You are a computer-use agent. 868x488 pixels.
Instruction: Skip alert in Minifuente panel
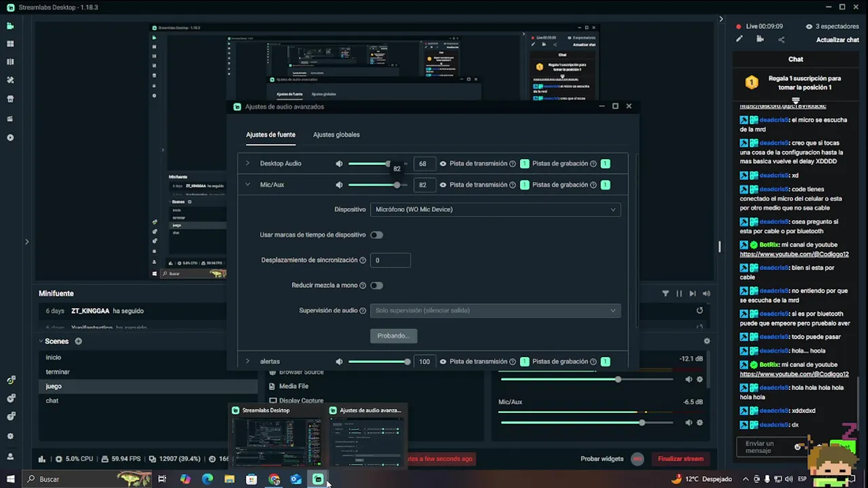[692, 293]
